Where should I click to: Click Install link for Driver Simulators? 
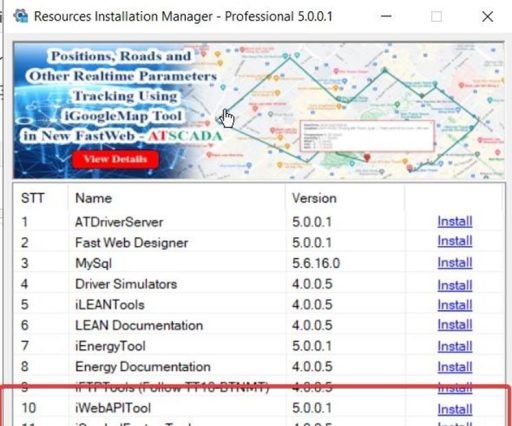coord(455,285)
